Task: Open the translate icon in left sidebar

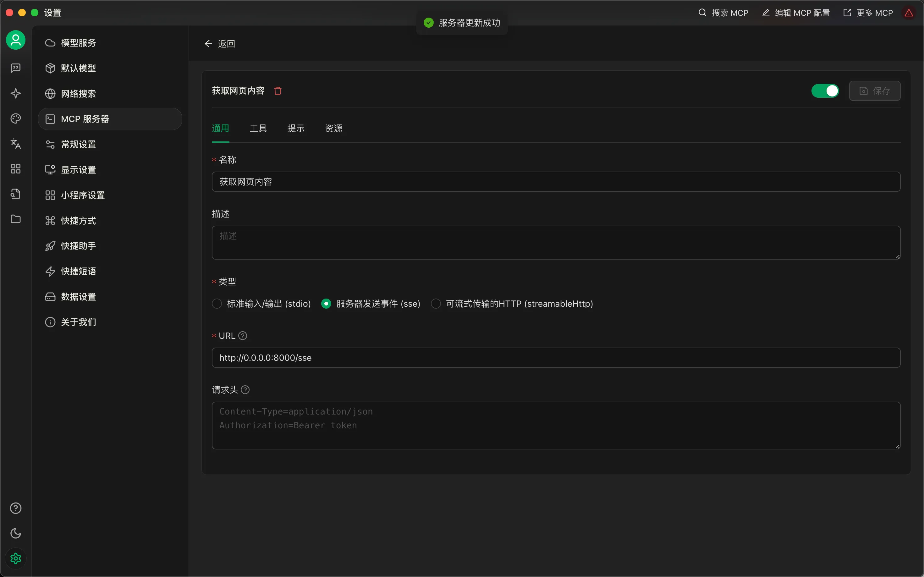Action: tap(16, 144)
